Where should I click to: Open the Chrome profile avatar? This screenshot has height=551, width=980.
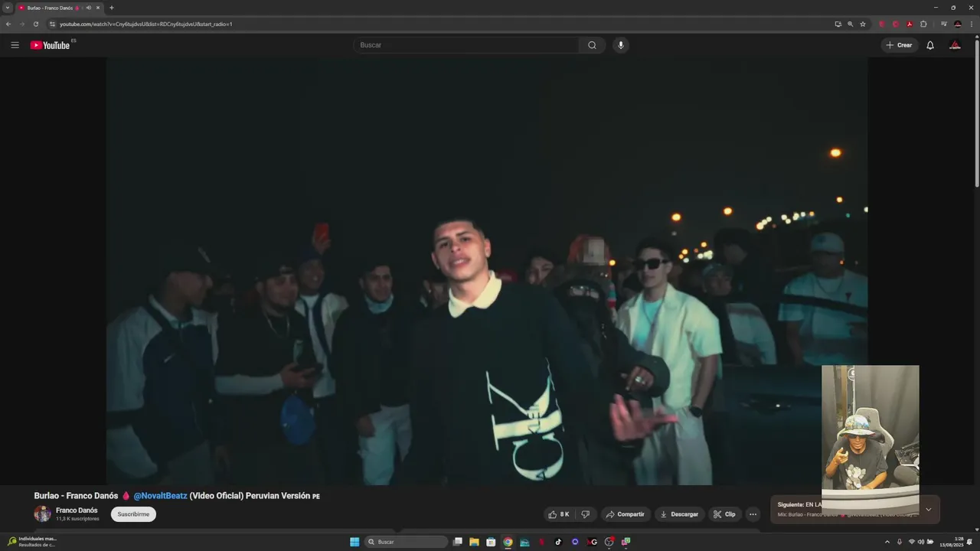pyautogui.click(x=958, y=24)
